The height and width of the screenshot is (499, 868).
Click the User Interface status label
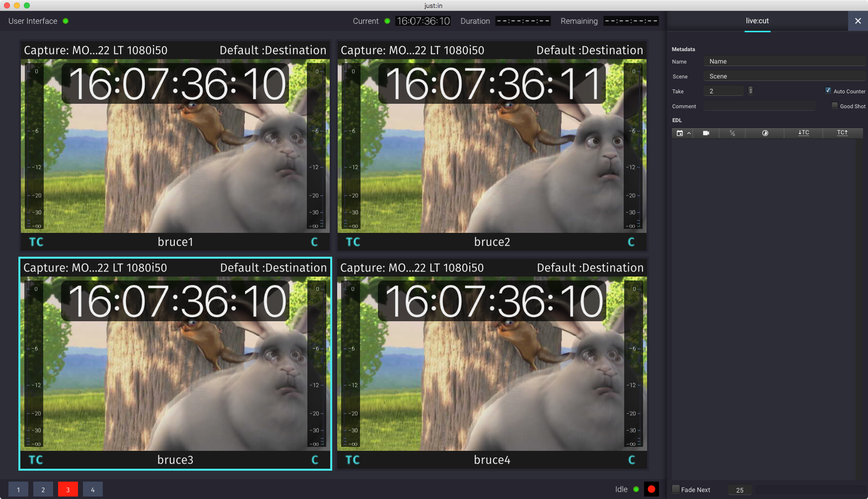[x=33, y=21]
